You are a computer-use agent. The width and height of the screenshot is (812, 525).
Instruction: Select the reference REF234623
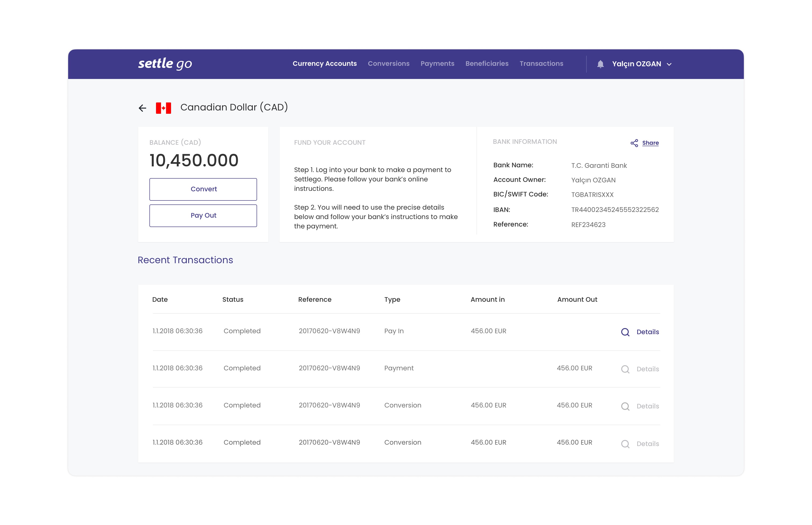pos(588,225)
